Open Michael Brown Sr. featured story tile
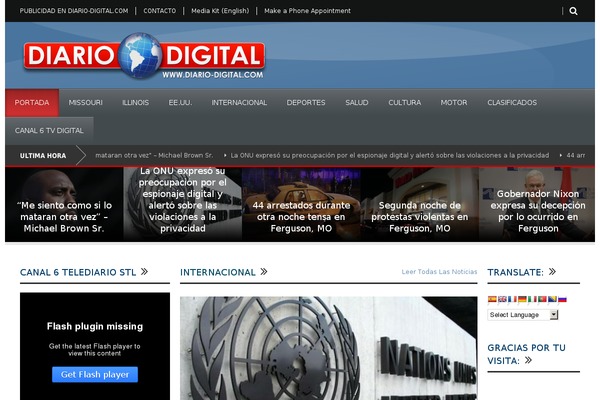The height and width of the screenshot is (400, 600). coord(64,204)
